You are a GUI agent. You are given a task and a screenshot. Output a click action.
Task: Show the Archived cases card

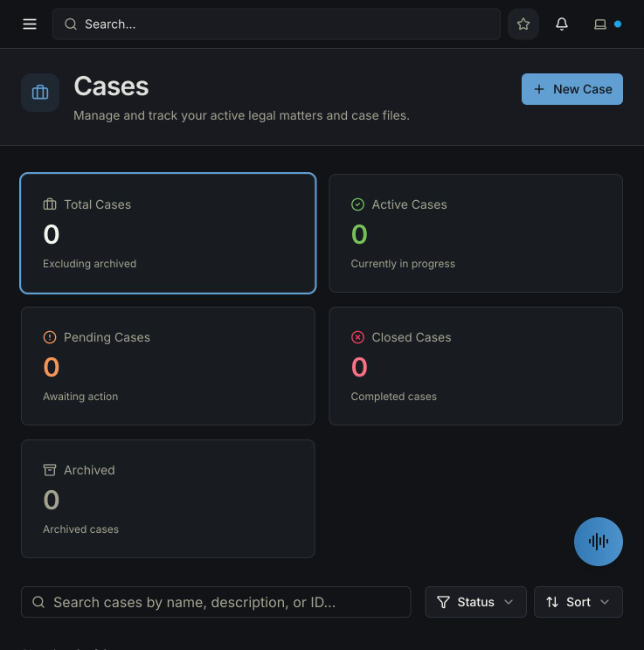[168, 499]
